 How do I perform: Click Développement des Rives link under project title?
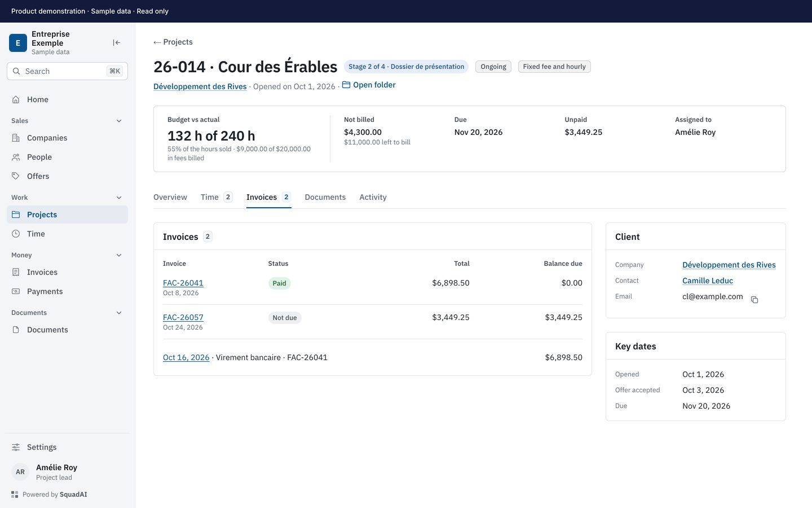click(200, 86)
